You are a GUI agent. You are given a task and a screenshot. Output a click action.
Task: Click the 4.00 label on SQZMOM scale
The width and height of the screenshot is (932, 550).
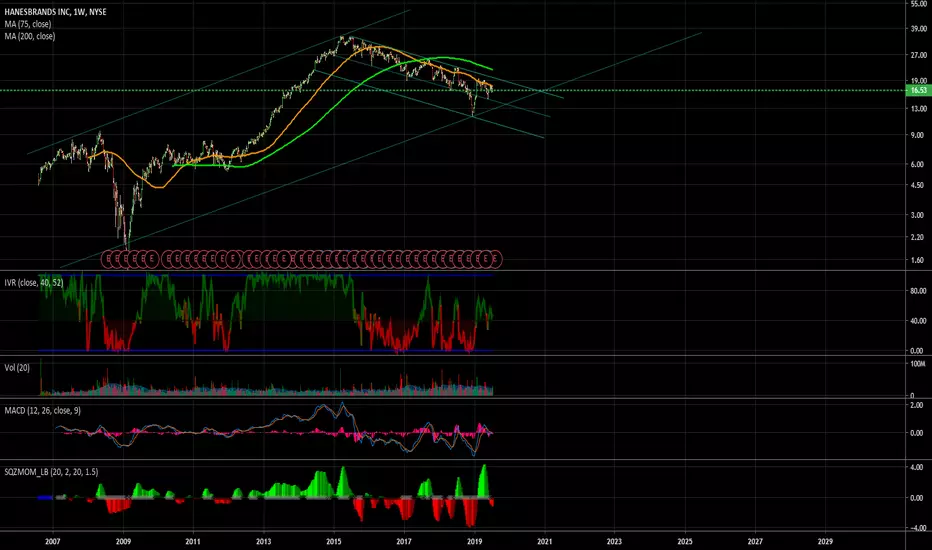click(918, 468)
